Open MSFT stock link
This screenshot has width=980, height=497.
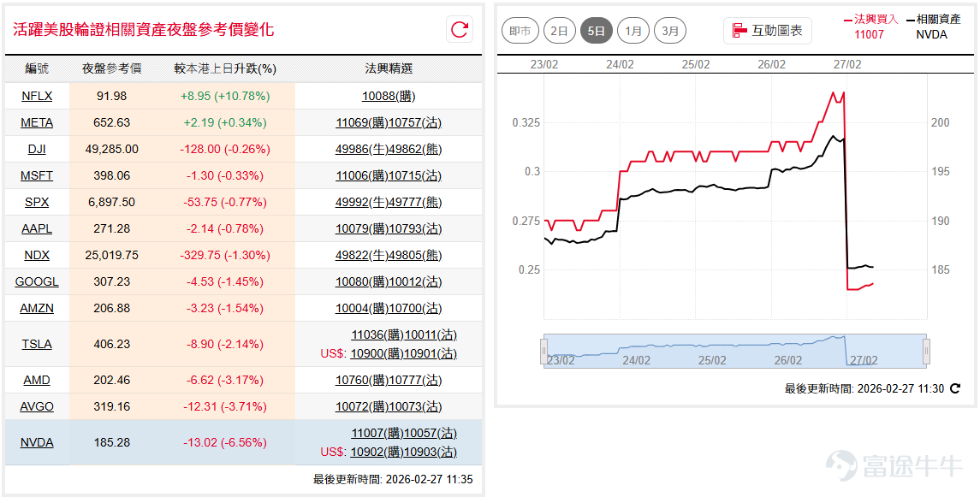(x=37, y=175)
